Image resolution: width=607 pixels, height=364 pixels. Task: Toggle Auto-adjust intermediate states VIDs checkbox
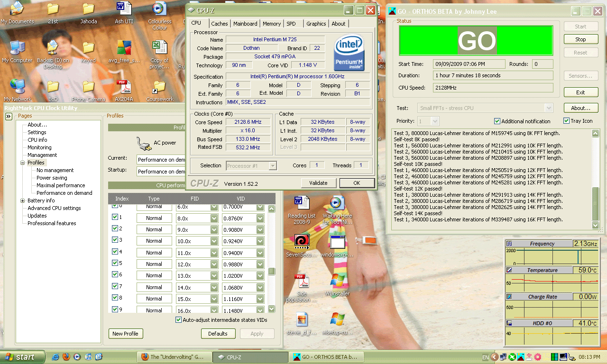click(x=178, y=320)
